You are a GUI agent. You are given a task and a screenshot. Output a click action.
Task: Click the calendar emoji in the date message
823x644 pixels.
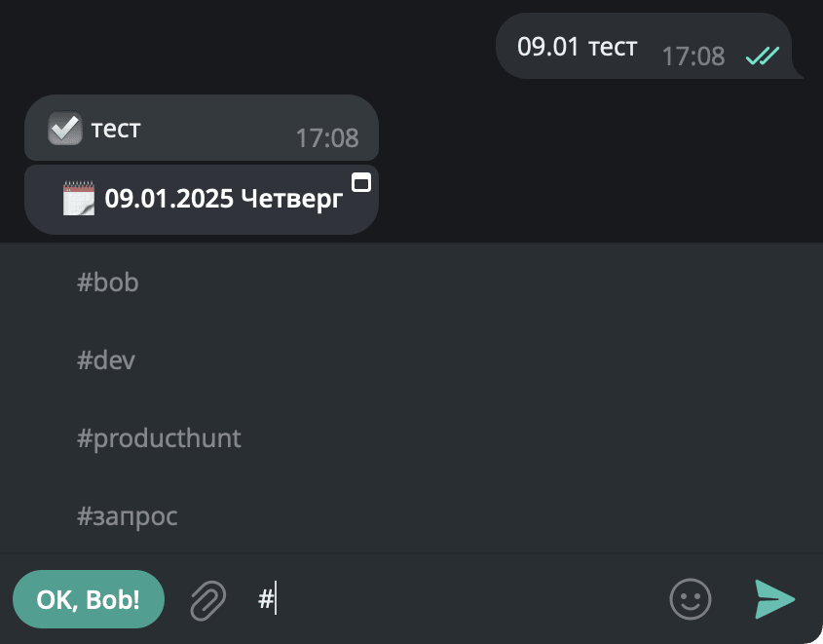79,198
